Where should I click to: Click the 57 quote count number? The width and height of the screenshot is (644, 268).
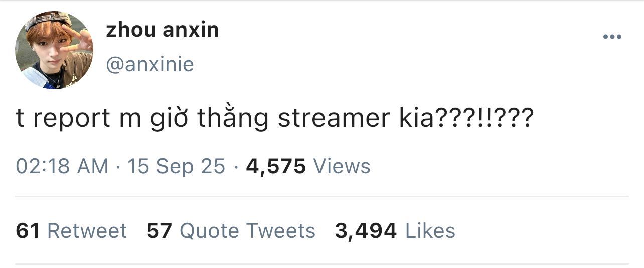(159, 231)
